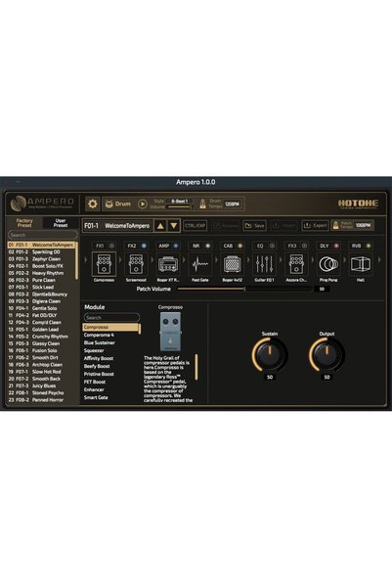
Task: Click the Import button
Action: pos(284,225)
